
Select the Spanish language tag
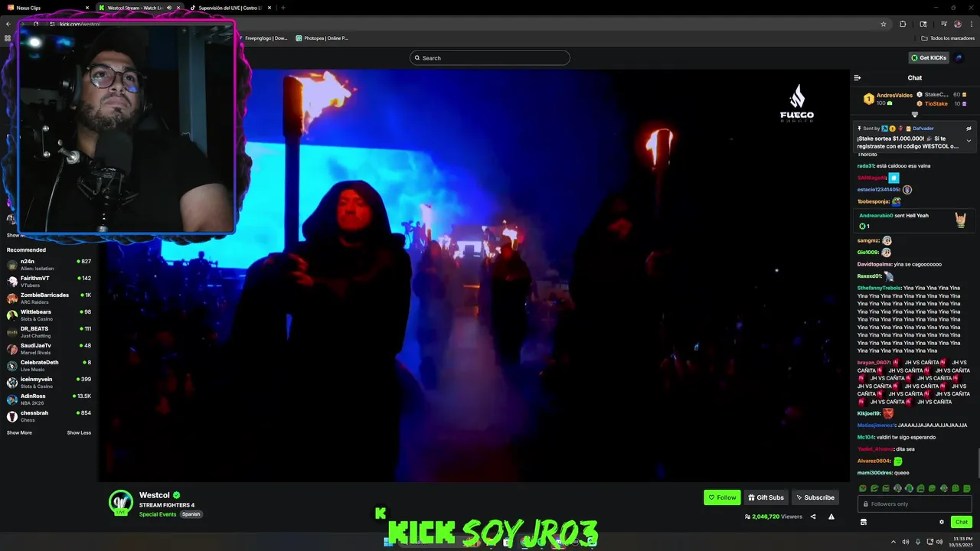pyautogui.click(x=191, y=514)
